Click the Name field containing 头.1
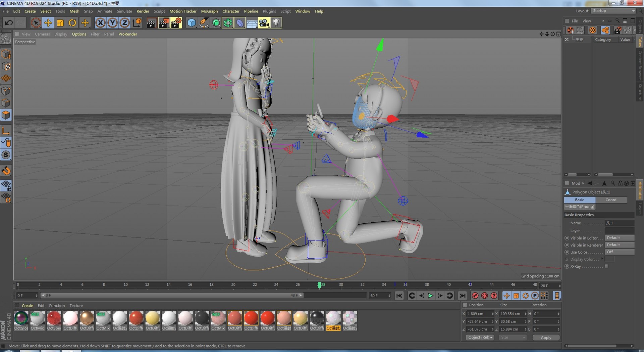This screenshot has width=644, height=352. point(619,223)
